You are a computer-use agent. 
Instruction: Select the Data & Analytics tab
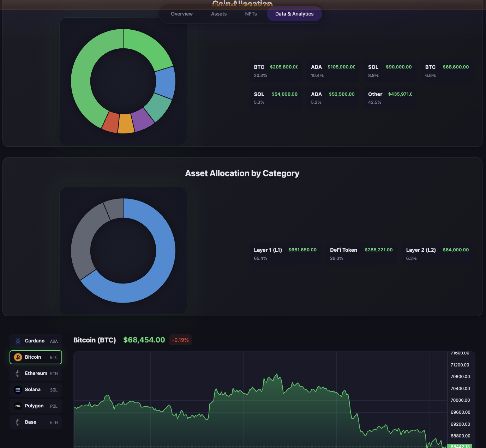tap(294, 14)
